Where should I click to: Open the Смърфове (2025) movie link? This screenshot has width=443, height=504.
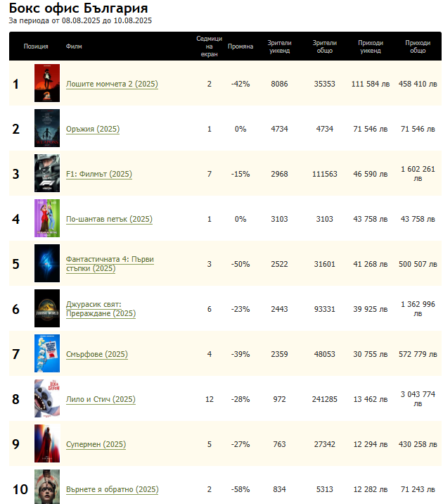[x=97, y=355]
